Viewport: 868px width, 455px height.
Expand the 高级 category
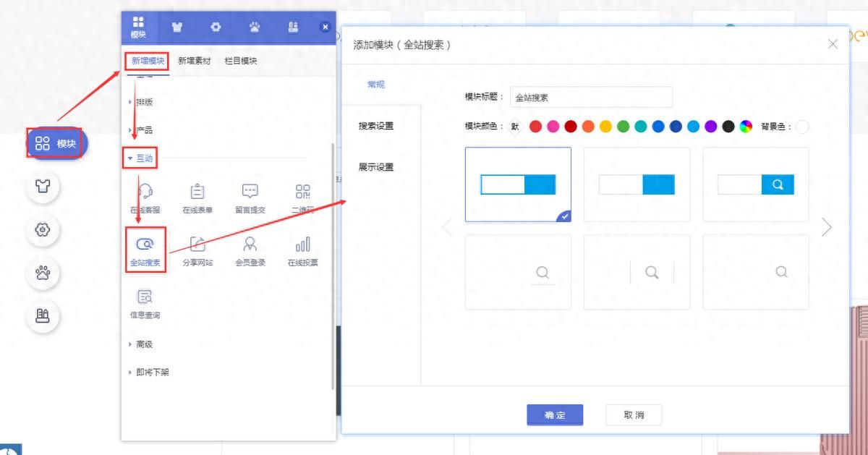coord(144,344)
